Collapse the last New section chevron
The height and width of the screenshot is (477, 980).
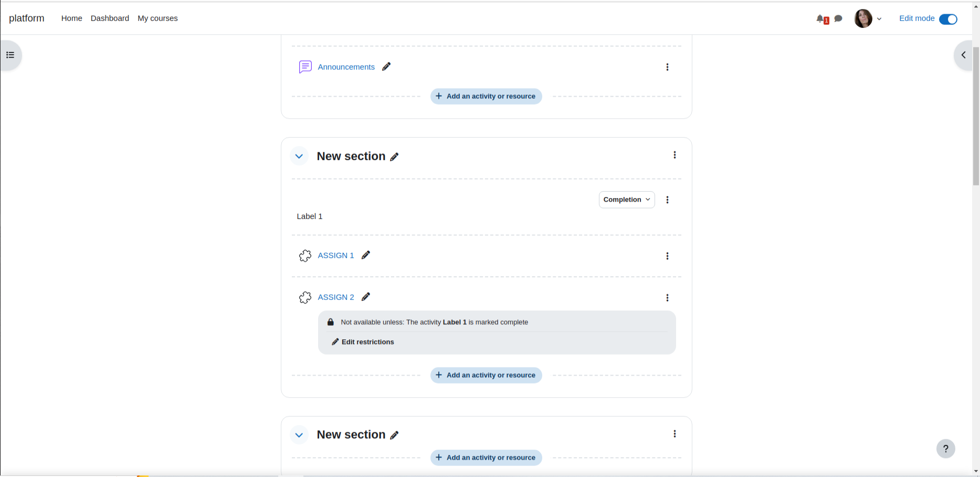click(299, 435)
